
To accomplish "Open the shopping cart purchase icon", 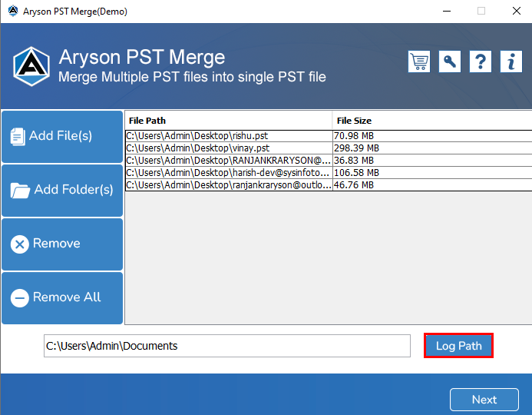I will click(419, 61).
